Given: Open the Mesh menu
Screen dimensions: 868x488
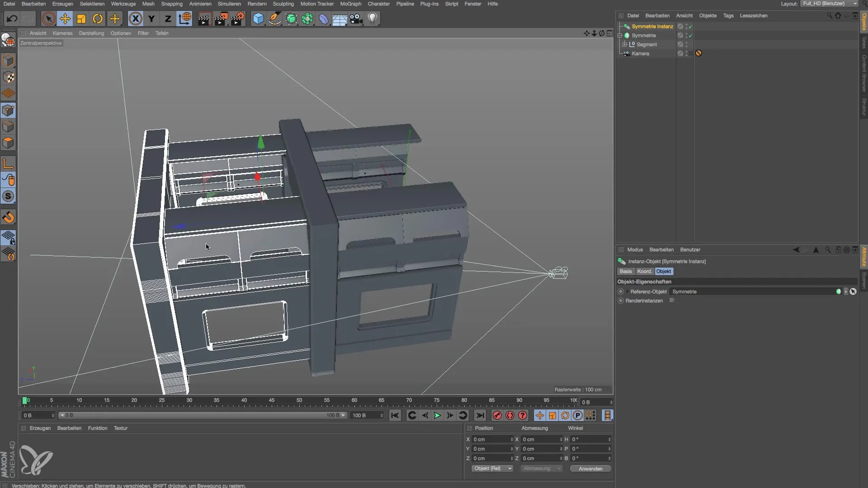Looking at the screenshot, I should (148, 4).
